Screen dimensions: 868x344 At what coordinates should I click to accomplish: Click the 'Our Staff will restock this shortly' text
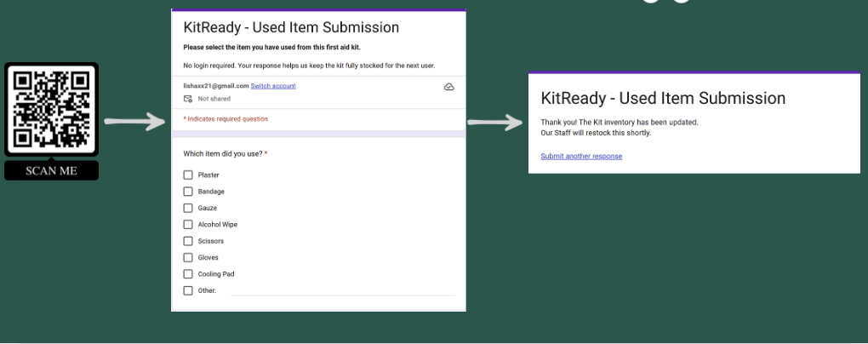(596, 133)
